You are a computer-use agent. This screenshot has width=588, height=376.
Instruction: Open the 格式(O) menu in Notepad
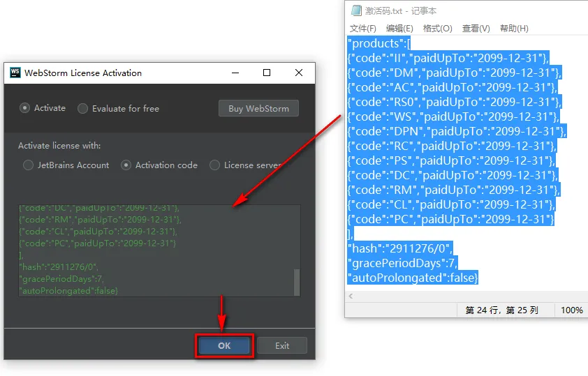[x=437, y=29]
